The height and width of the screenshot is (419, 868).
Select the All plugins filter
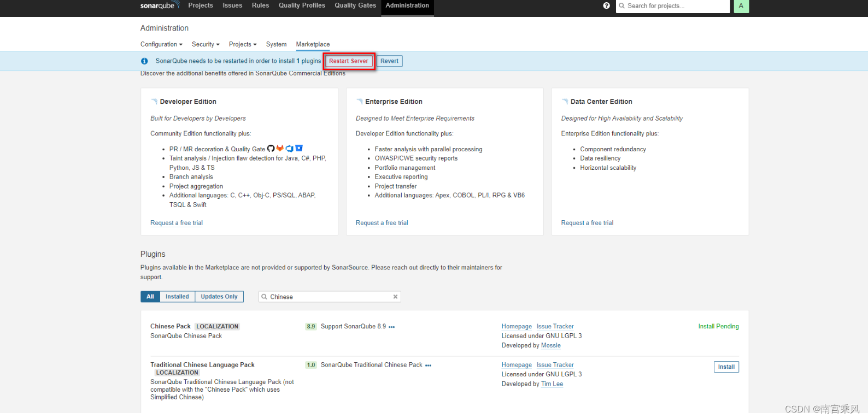(150, 297)
